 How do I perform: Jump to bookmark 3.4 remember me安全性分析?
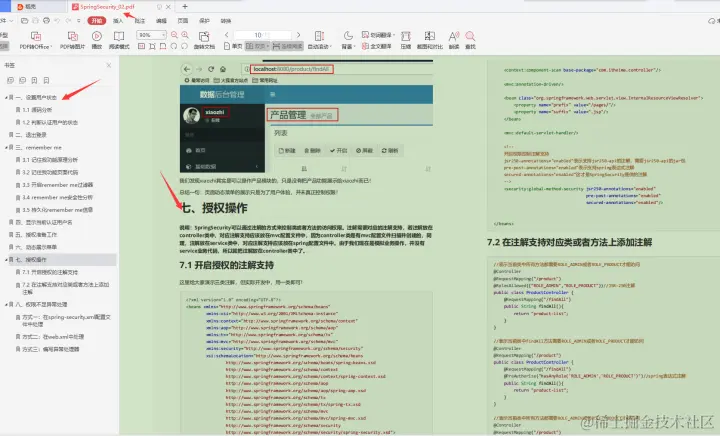click(x=57, y=197)
